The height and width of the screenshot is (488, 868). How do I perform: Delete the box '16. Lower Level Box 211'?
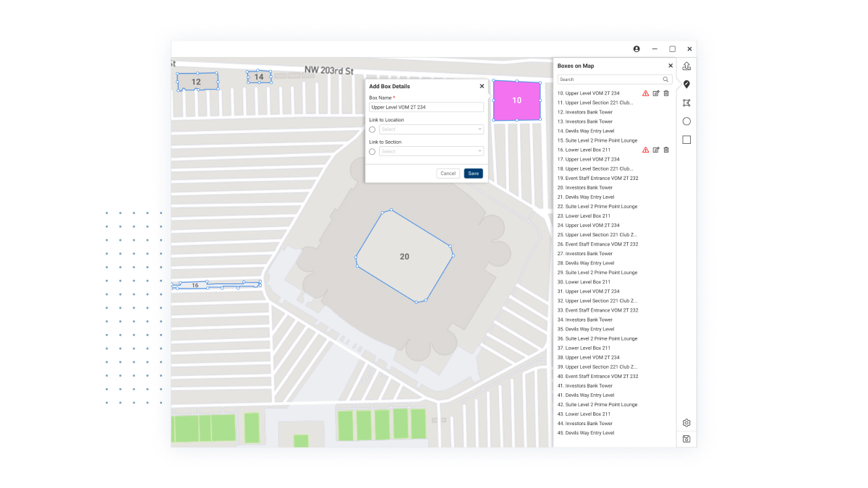point(666,150)
